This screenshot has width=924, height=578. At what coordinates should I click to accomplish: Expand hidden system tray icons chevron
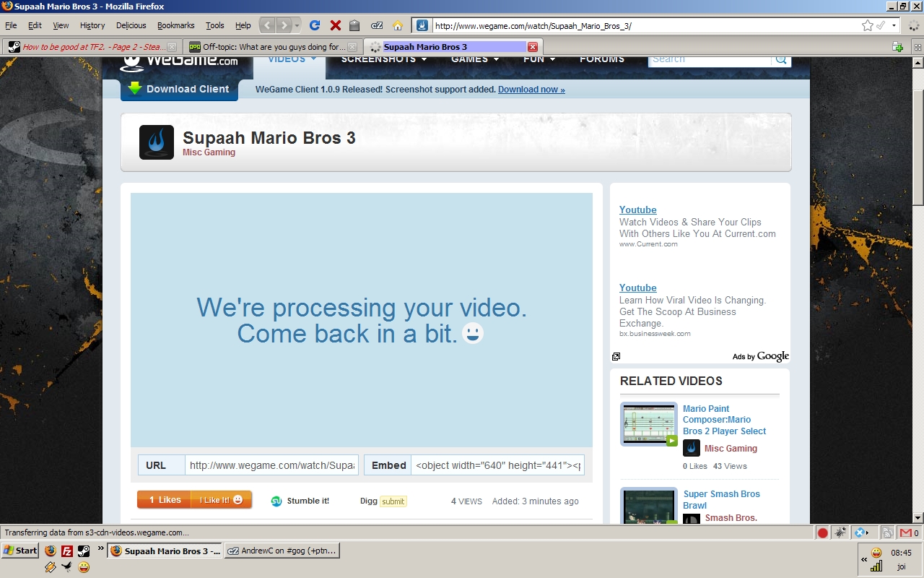click(864, 560)
